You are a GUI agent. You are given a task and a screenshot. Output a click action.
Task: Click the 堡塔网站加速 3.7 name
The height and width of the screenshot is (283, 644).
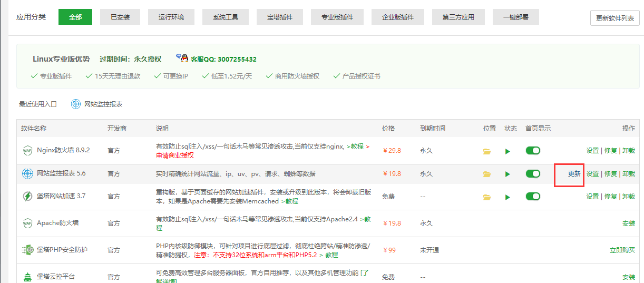61,196
